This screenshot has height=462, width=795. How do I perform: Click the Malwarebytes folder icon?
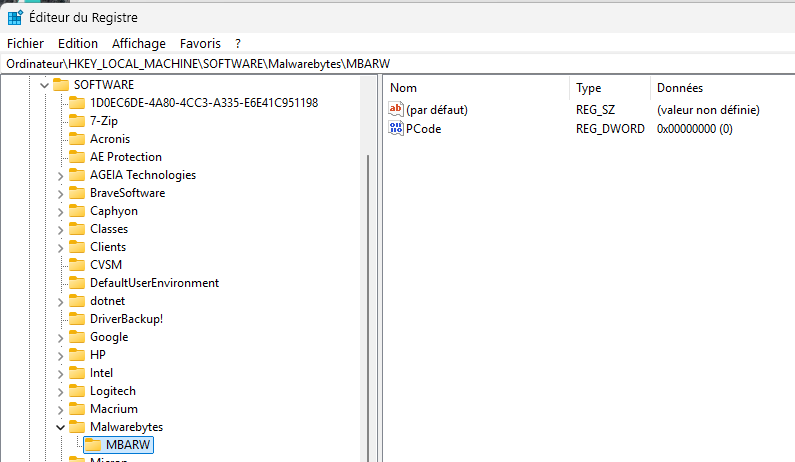77,427
